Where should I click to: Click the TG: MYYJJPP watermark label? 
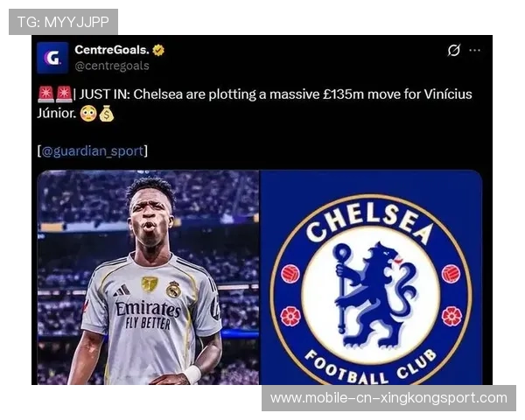tap(63, 22)
